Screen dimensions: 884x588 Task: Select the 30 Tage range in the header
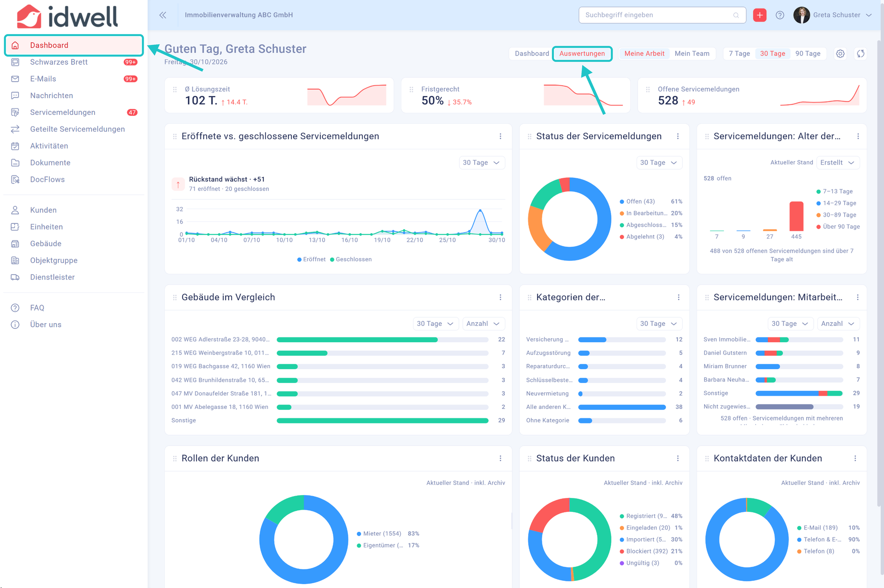click(773, 53)
